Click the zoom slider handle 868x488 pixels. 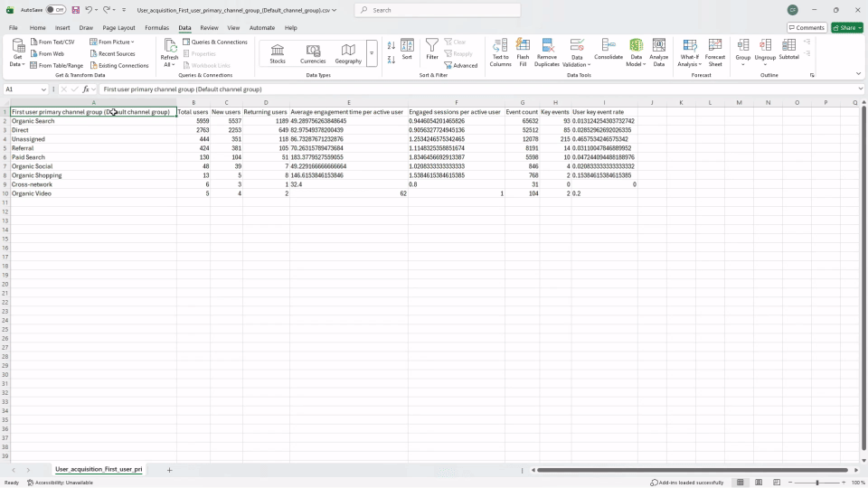click(x=817, y=483)
